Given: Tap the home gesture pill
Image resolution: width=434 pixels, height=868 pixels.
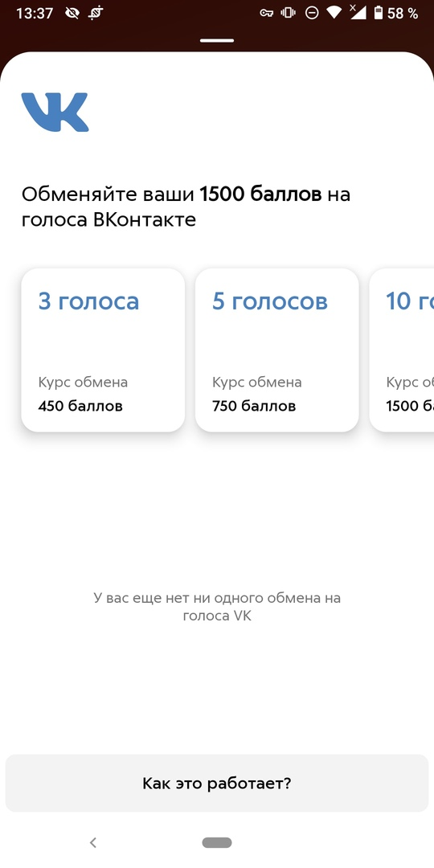Looking at the screenshot, I should click(x=217, y=842).
